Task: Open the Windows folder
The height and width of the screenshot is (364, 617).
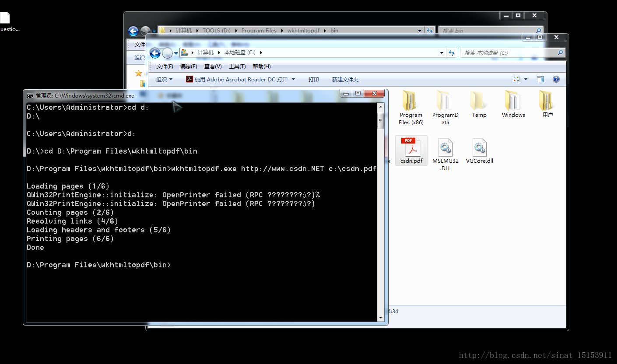Action: [x=513, y=104]
